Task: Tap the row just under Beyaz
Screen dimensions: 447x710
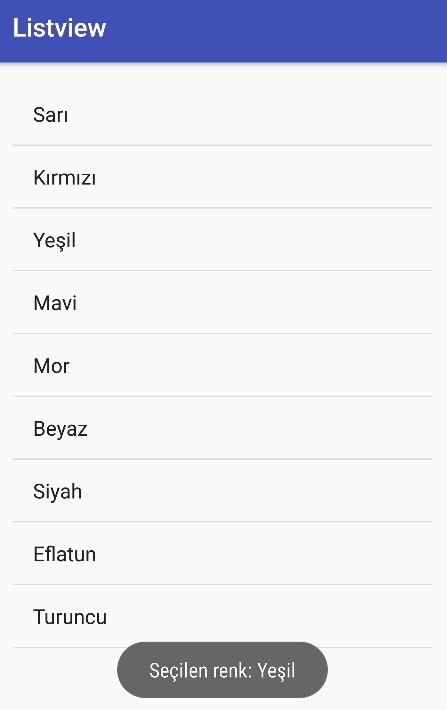Action: [x=222, y=491]
